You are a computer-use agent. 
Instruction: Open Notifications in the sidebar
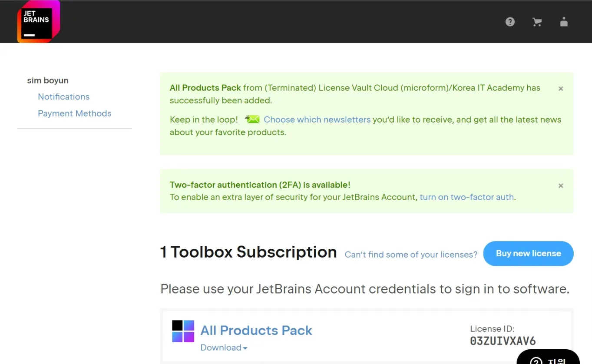[x=63, y=97]
